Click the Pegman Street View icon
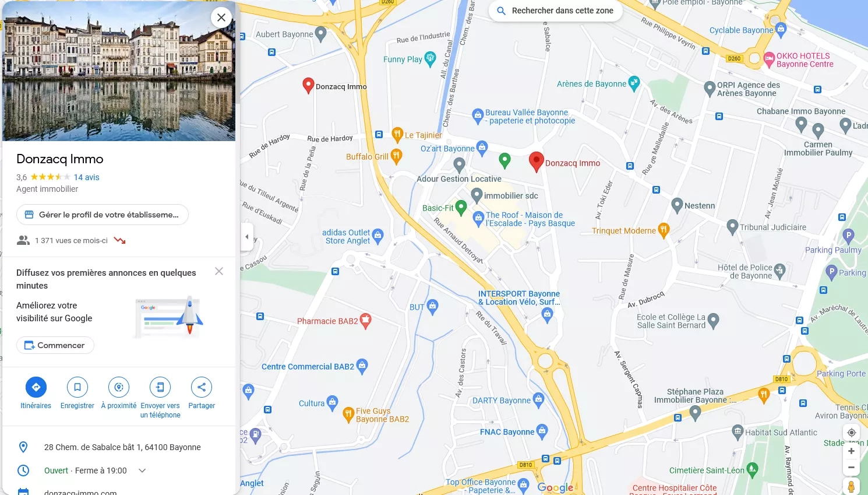 point(851,486)
